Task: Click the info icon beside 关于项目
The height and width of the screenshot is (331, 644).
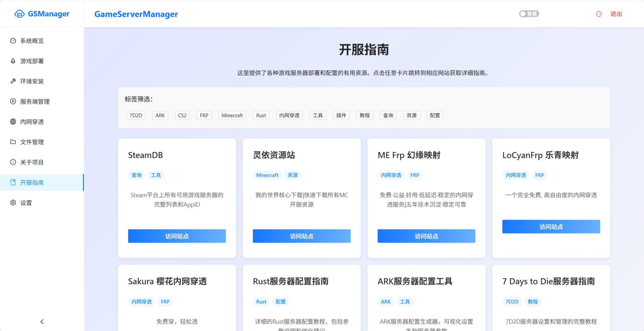Action: [13, 162]
